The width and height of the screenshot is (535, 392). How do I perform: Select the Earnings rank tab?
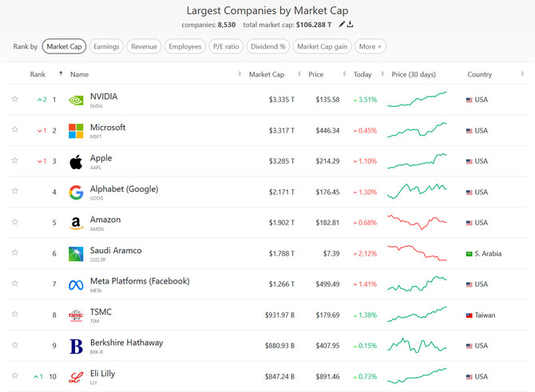click(106, 46)
